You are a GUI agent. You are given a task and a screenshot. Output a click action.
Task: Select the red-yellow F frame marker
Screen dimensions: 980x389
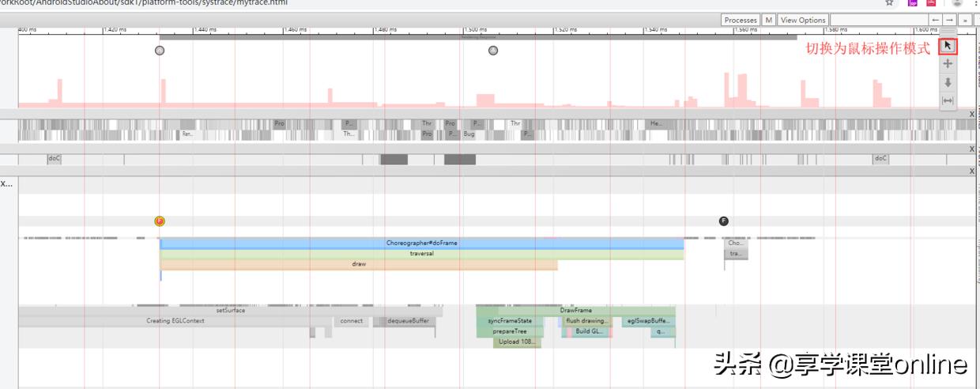(160, 221)
